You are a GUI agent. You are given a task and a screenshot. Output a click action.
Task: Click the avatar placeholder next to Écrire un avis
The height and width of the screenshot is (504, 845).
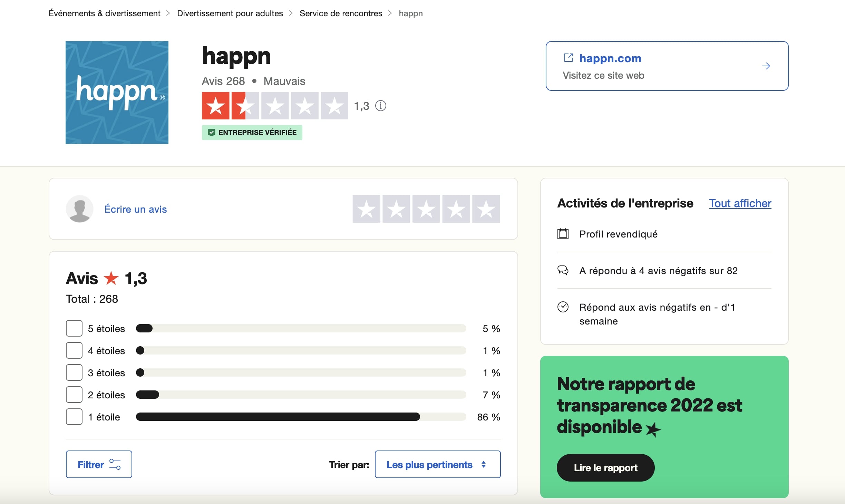tap(80, 209)
